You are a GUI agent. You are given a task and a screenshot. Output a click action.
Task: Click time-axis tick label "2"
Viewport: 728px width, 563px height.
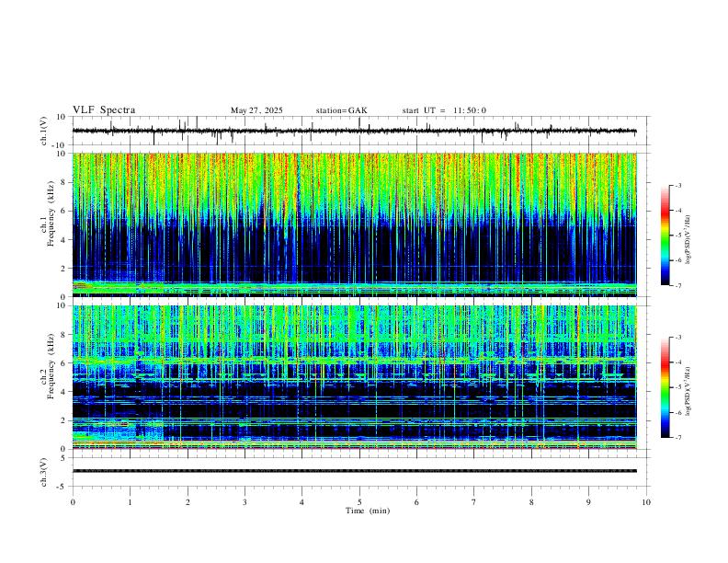tap(188, 502)
